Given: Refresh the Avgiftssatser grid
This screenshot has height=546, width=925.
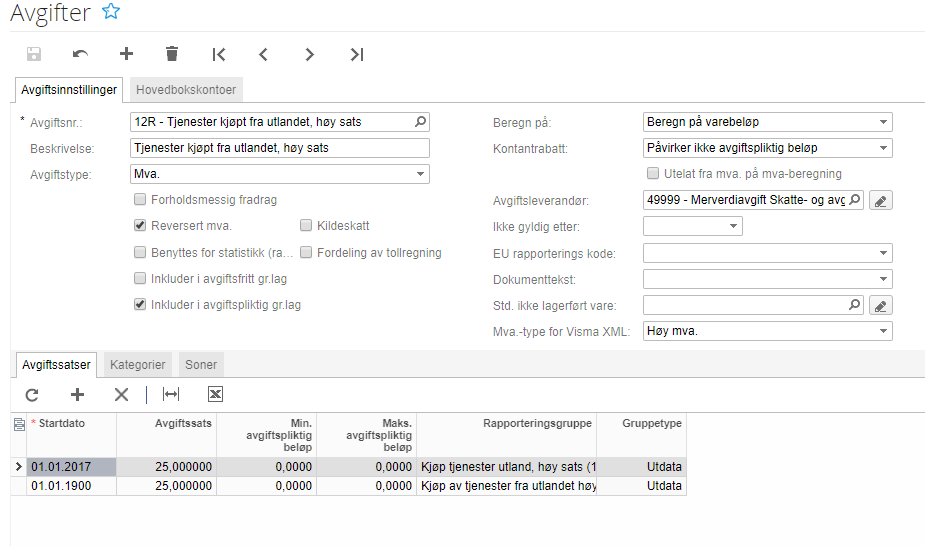Looking at the screenshot, I should pos(32,394).
